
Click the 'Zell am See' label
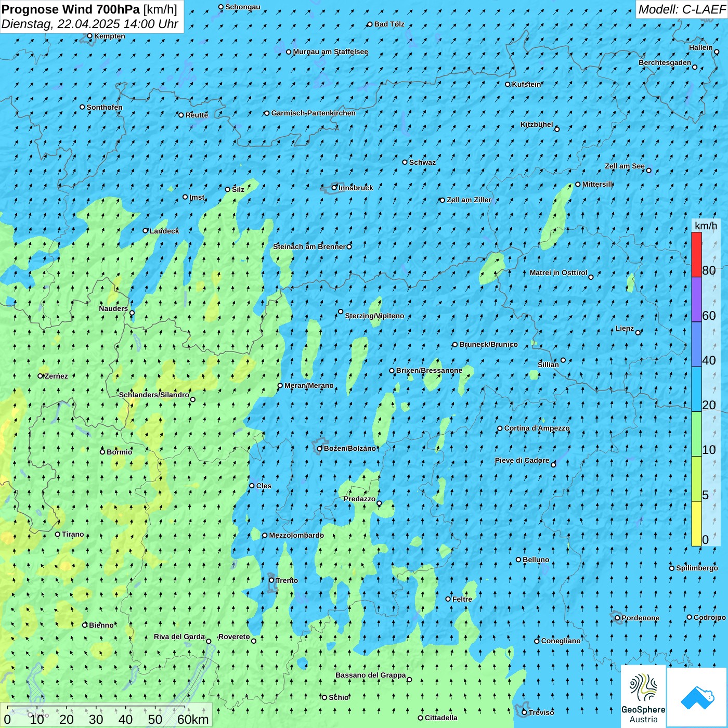point(625,166)
